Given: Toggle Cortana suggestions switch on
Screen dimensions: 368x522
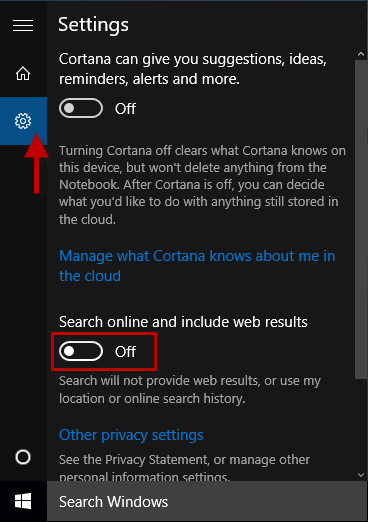Looking at the screenshot, I should pos(81,108).
